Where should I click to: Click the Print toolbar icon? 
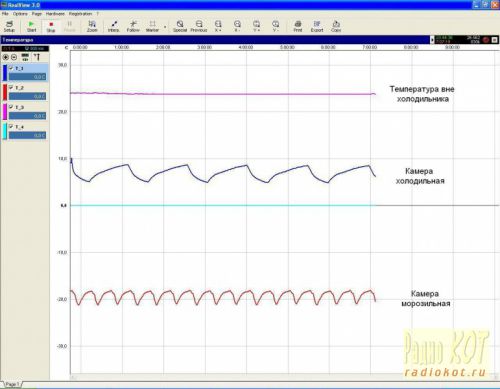tap(298, 26)
